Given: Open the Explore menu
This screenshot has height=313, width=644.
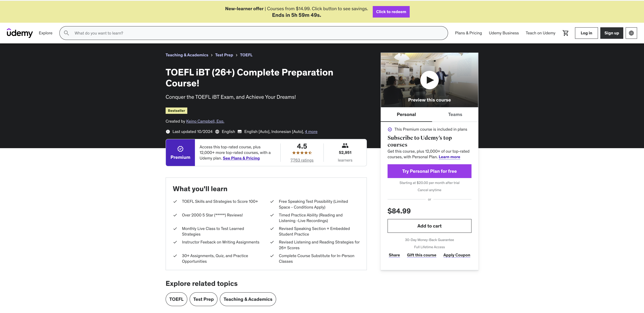Looking at the screenshot, I should tap(46, 33).
